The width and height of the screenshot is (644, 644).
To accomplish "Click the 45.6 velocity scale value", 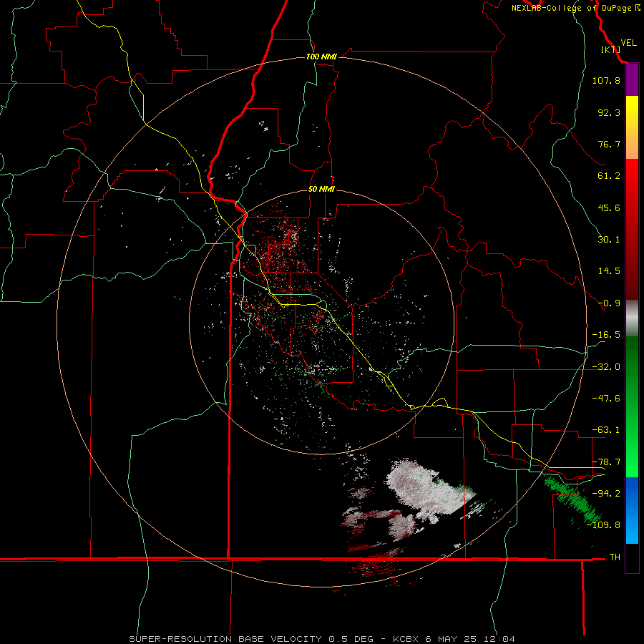I will [609, 208].
